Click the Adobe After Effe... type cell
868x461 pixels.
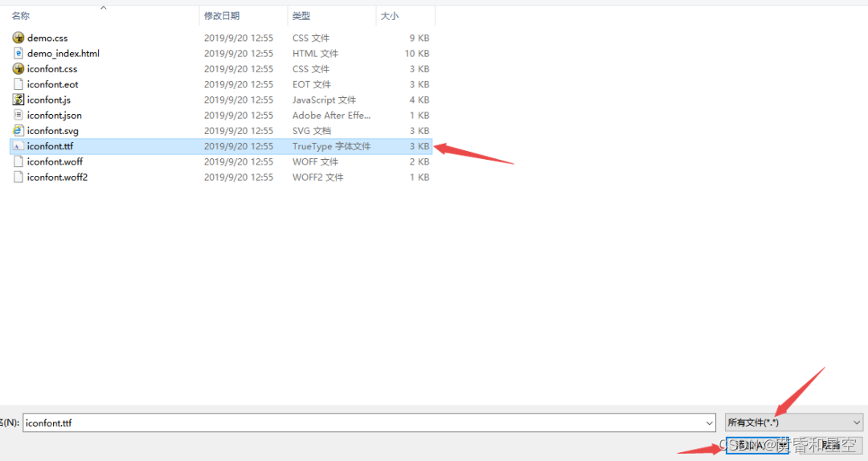coord(332,116)
